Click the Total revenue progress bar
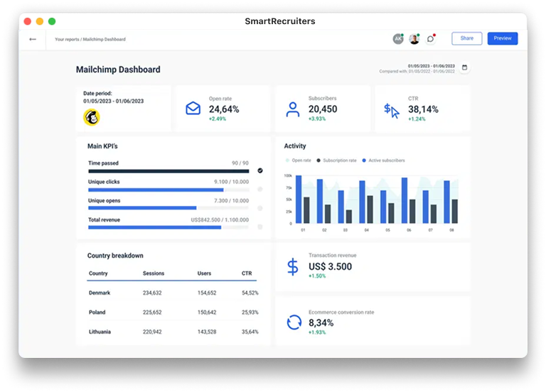The height and width of the screenshot is (392, 546). [x=168, y=227]
